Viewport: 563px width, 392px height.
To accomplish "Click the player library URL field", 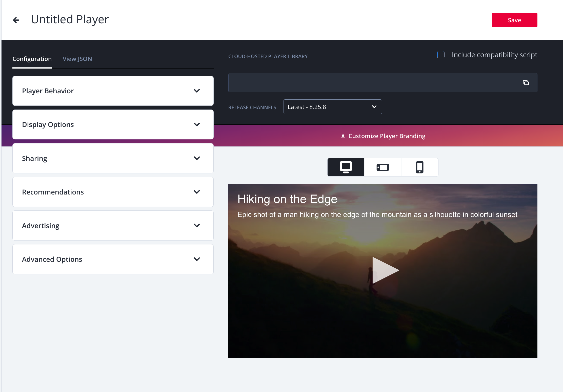I will (372, 83).
